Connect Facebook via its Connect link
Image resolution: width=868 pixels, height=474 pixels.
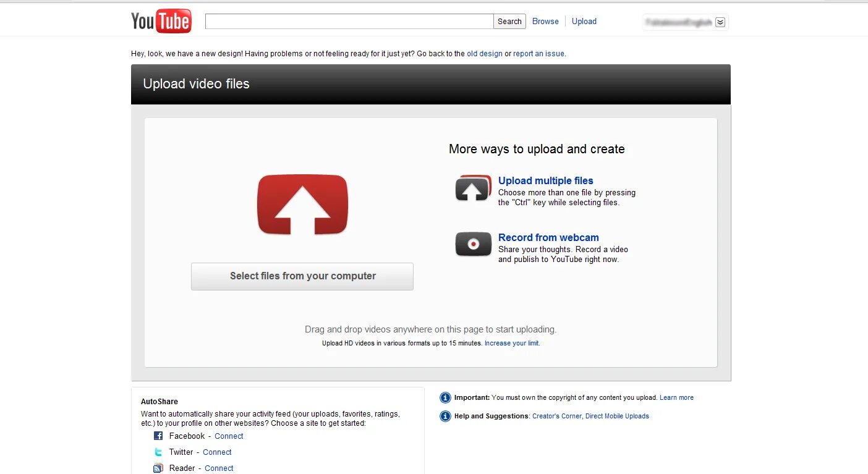(x=229, y=436)
